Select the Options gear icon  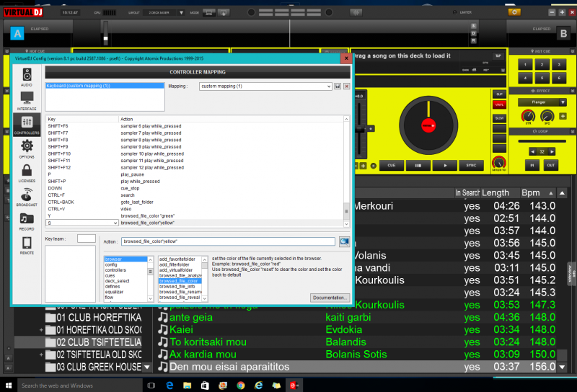(27, 148)
